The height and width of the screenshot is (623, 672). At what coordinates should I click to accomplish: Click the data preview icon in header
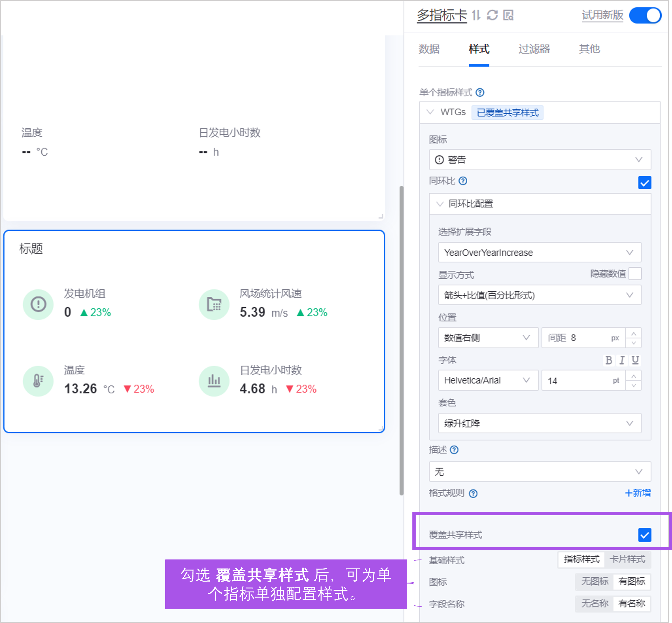point(508,15)
